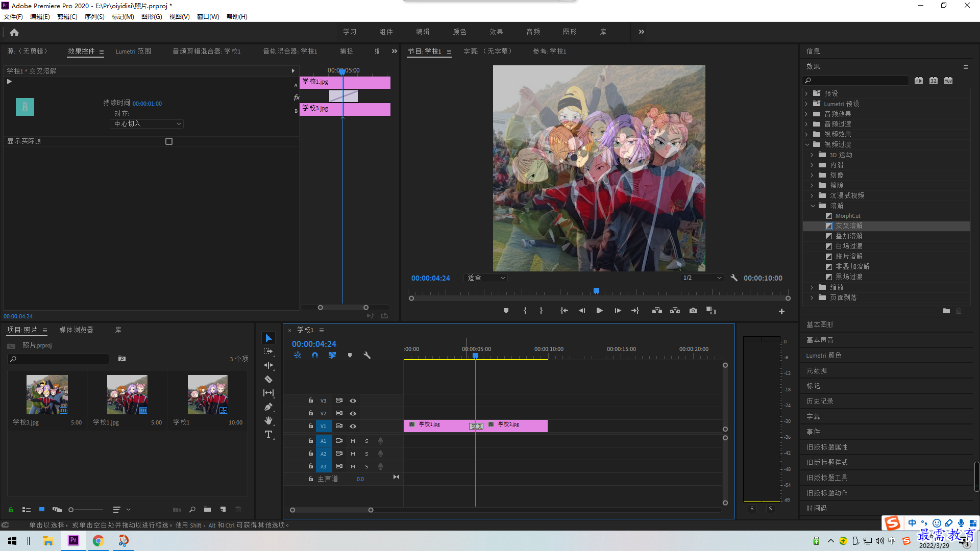The width and height of the screenshot is (980, 551).
Task: Open the 序列(S) menu
Action: (94, 17)
